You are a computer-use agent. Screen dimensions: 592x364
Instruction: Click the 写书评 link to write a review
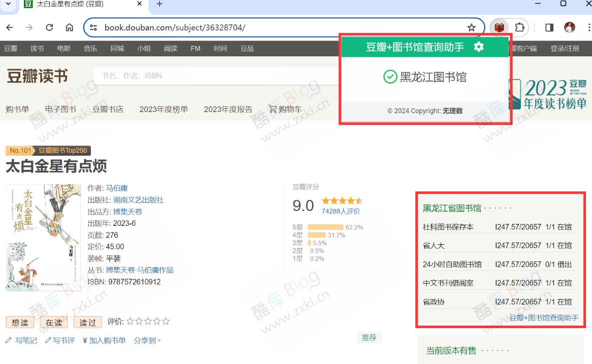pos(64,340)
